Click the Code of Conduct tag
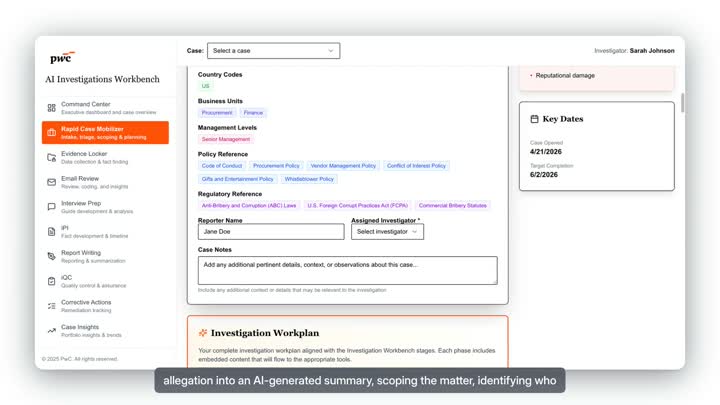This screenshot has width=720, height=405. pyautogui.click(x=222, y=166)
